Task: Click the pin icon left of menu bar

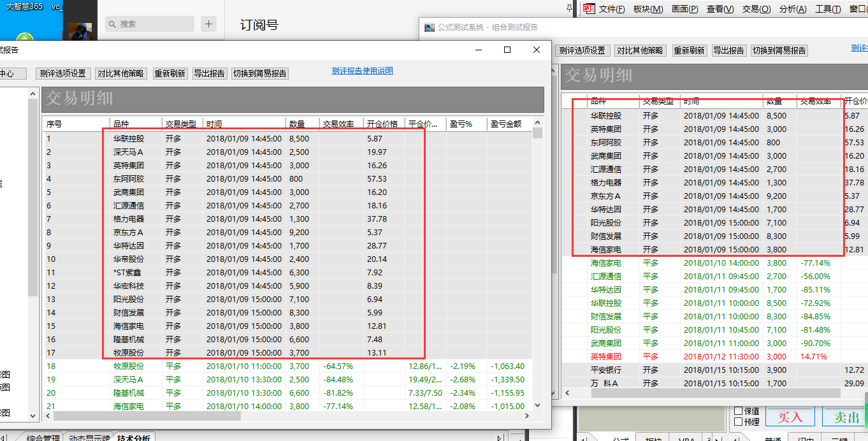Action: (x=569, y=8)
